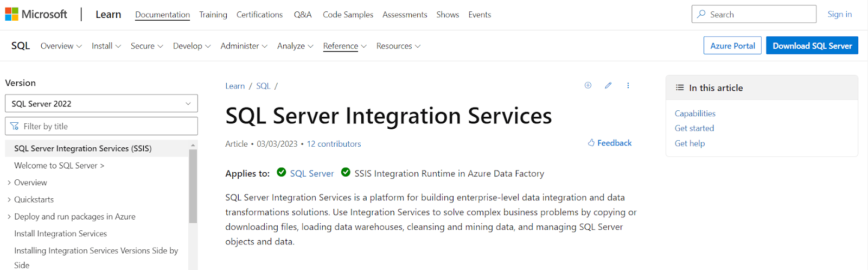Expand the Reference dropdown menu
Screen dimensions: 868x270
click(345, 46)
